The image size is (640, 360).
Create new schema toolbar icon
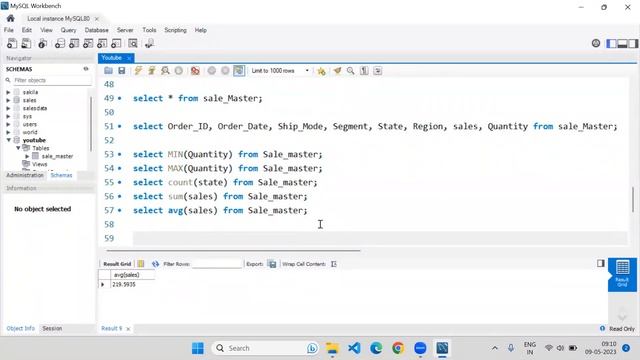point(60,43)
